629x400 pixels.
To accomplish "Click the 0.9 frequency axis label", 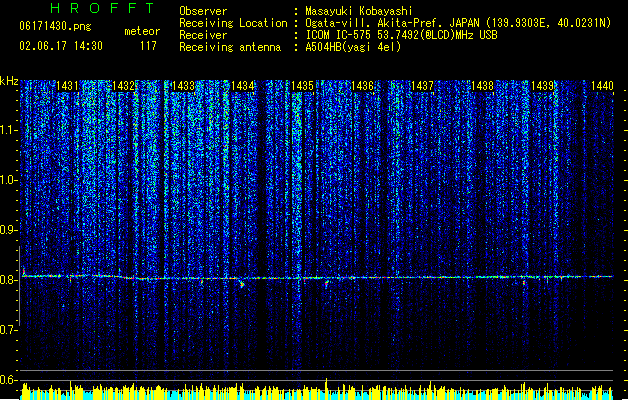I will point(9,230).
